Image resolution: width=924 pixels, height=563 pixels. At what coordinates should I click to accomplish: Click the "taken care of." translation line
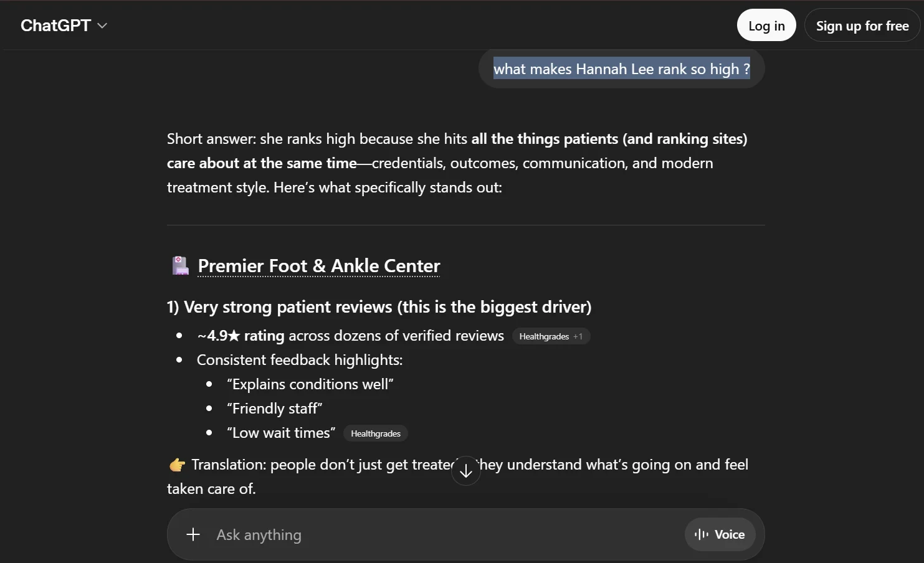point(211,489)
